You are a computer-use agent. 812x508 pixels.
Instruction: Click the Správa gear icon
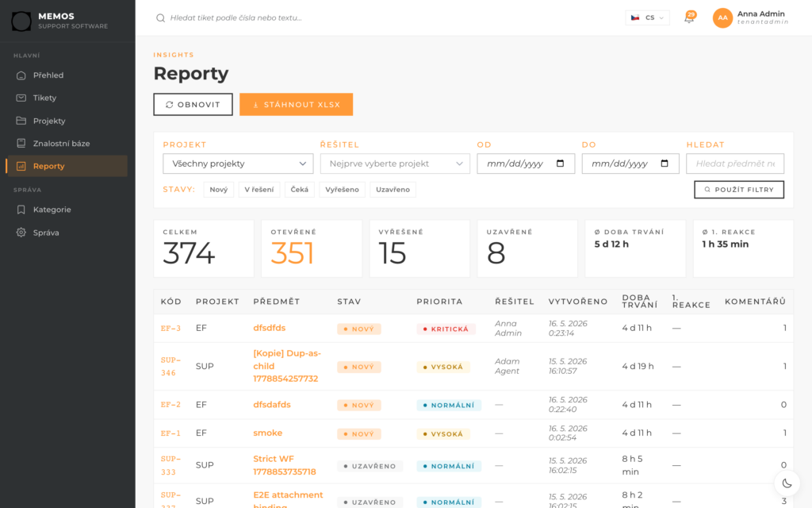21,233
